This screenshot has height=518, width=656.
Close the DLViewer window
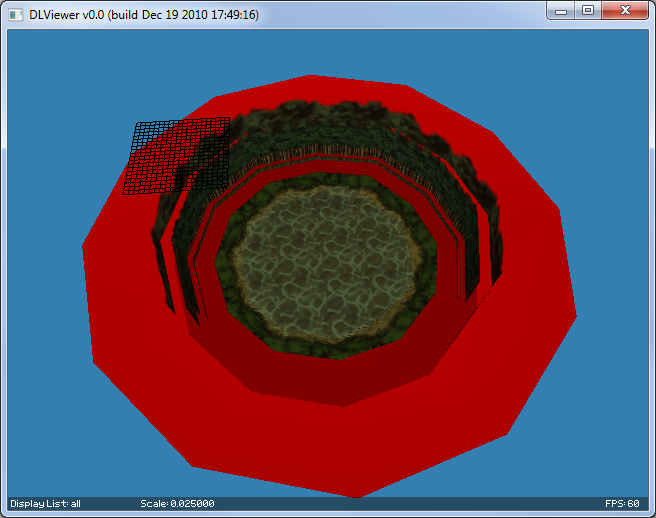pos(626,10)
